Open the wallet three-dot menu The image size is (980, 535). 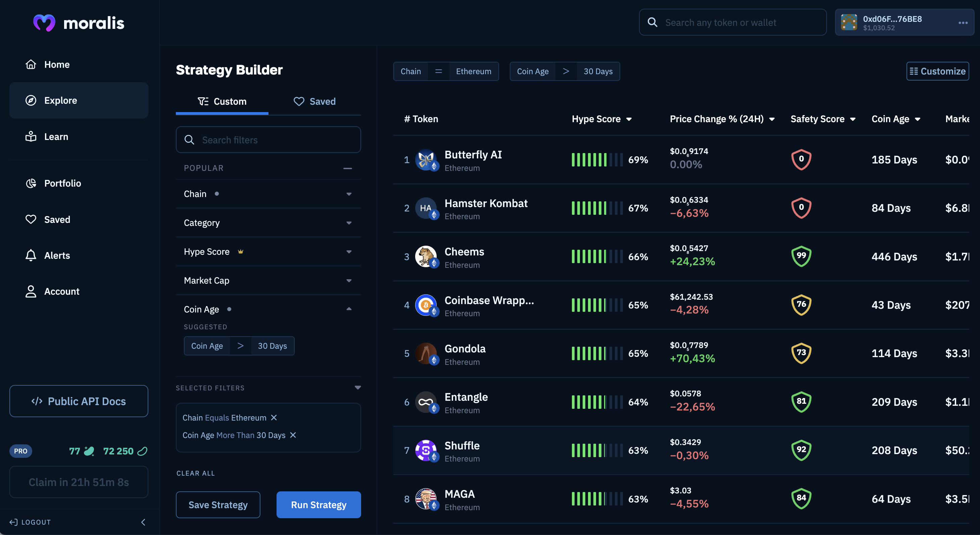coord(963,22)
